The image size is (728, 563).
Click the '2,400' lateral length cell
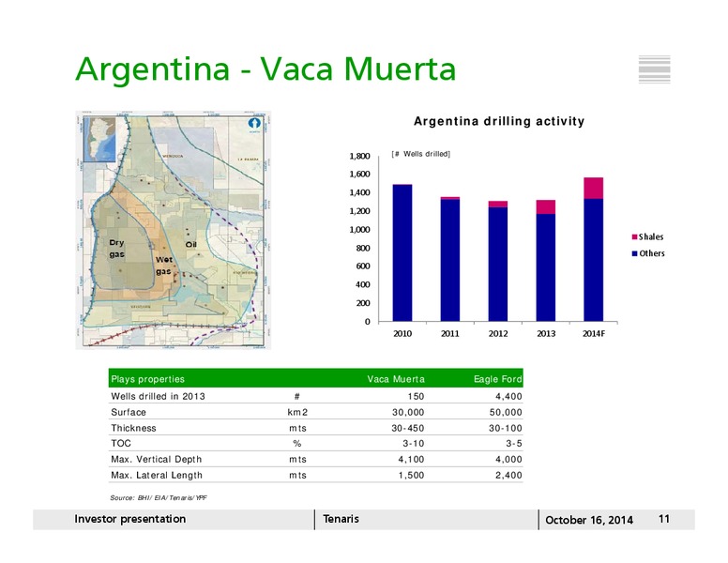click(508, 475)
